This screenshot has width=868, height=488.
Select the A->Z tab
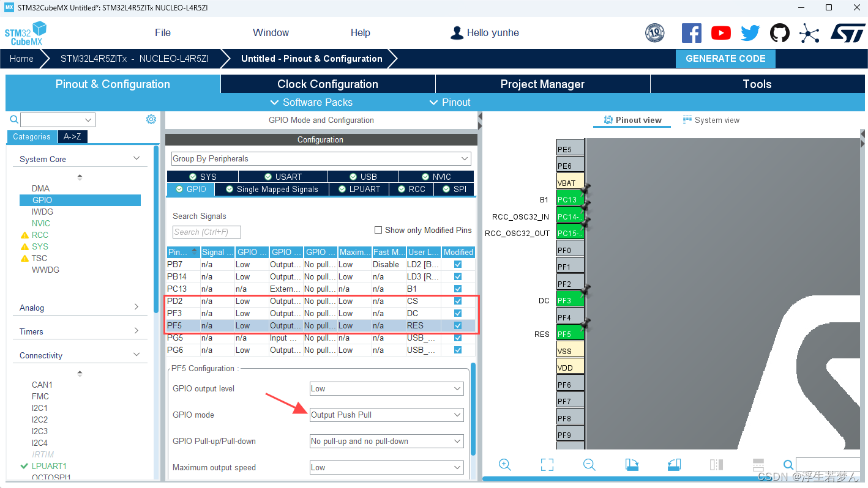tap(73, 137)
